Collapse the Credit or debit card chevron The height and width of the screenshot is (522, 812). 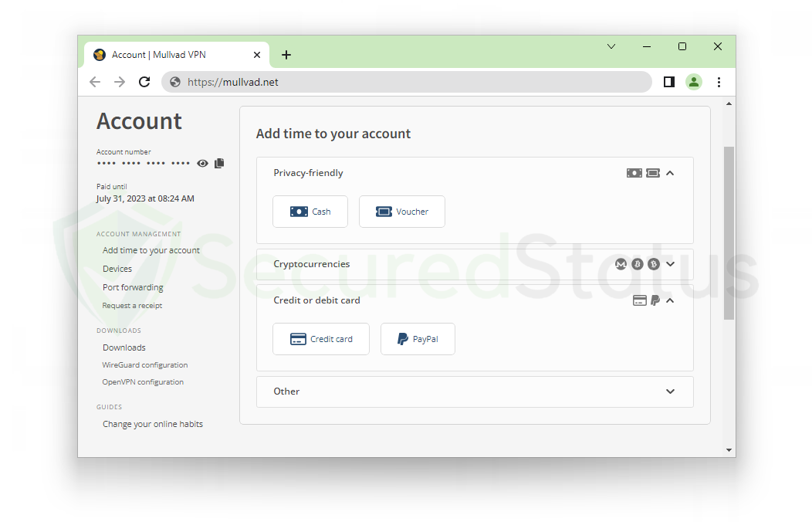[670, 300]
